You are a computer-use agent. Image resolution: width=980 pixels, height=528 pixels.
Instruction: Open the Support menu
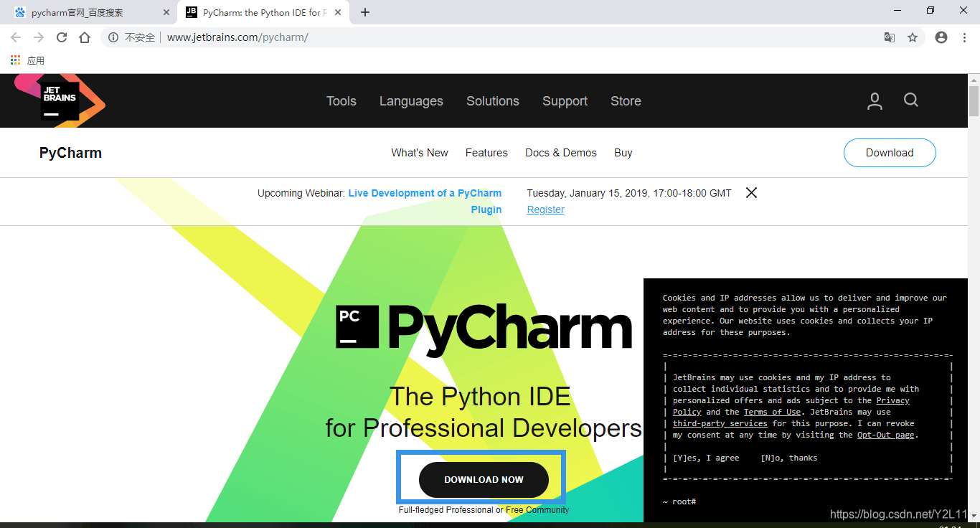(x=565, y=101)
